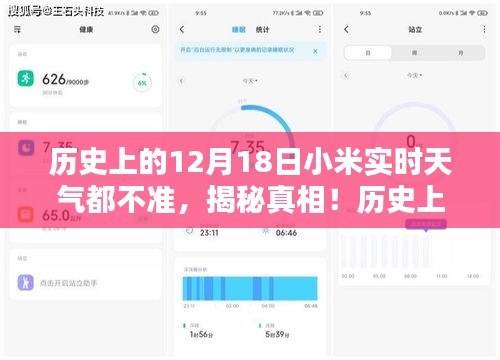Select the 日 day tab

368,53
